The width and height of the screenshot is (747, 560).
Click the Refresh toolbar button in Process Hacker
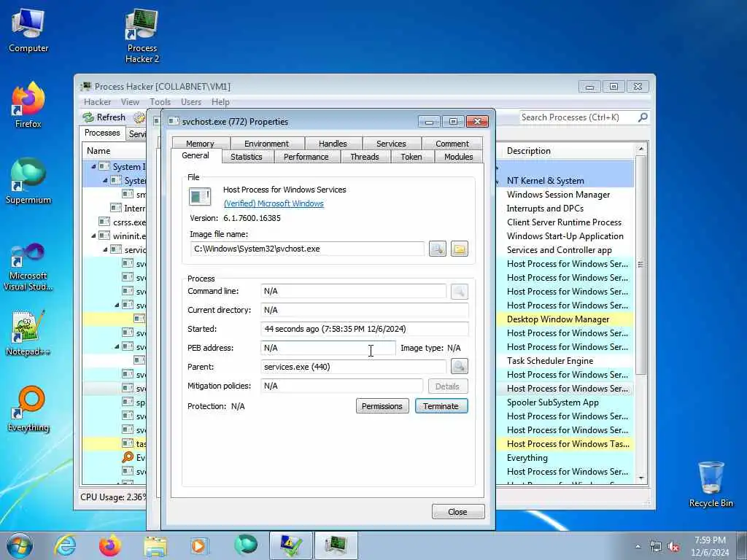104,117
